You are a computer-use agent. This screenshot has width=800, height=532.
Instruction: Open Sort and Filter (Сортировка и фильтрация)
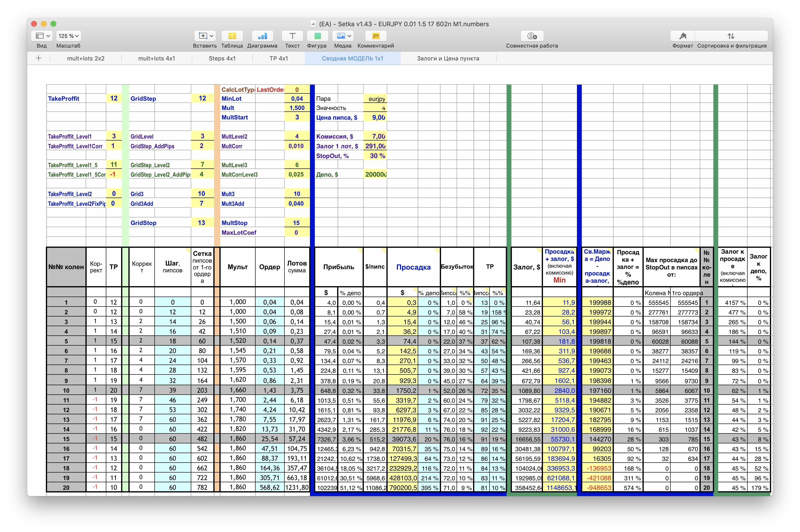coord(731,36)
